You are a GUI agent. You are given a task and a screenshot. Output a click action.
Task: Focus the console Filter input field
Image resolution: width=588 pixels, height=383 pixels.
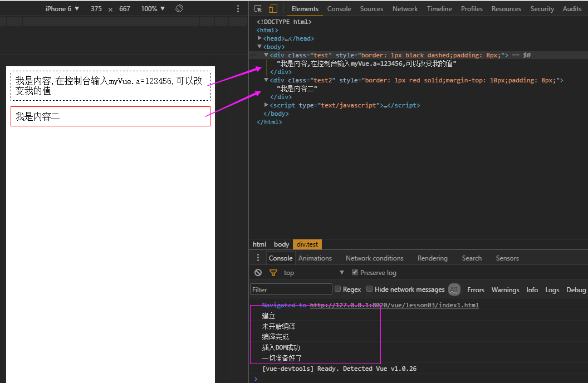click(291, 289)
